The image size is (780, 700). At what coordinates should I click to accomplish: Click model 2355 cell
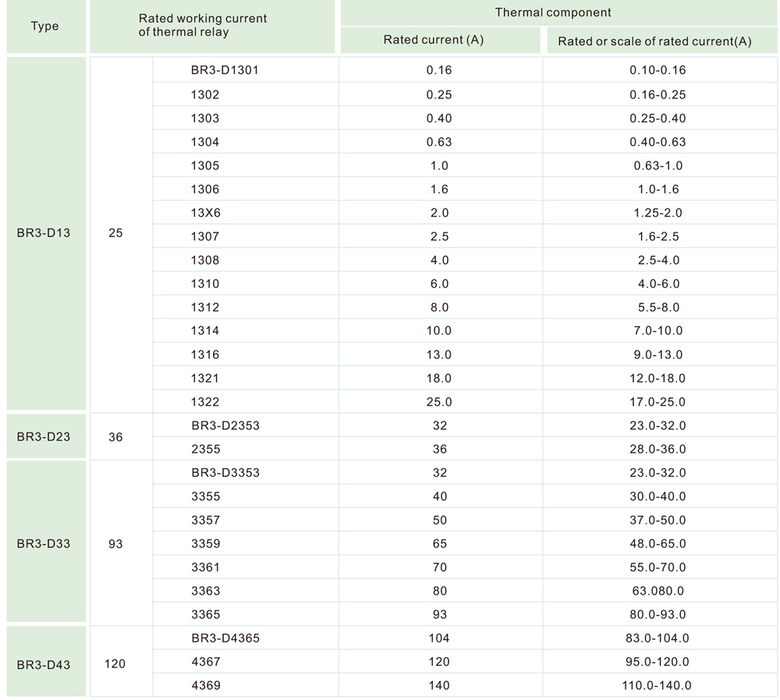coord(245,449)
